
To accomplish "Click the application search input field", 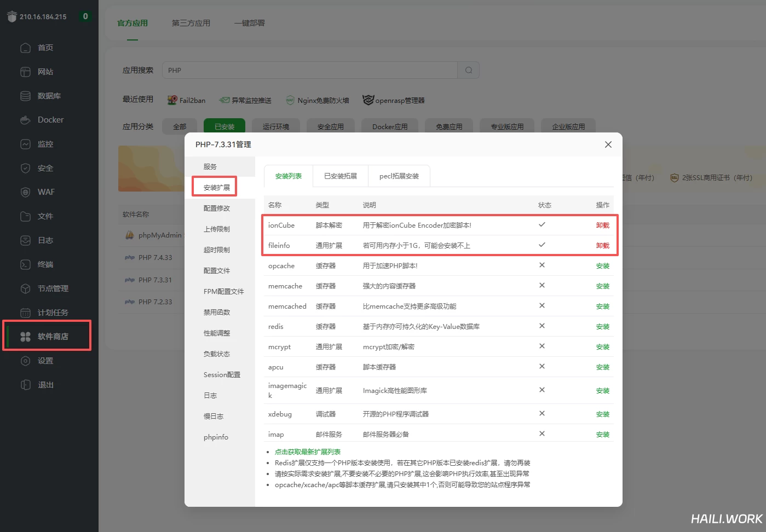I will click(x=309, y=70).
